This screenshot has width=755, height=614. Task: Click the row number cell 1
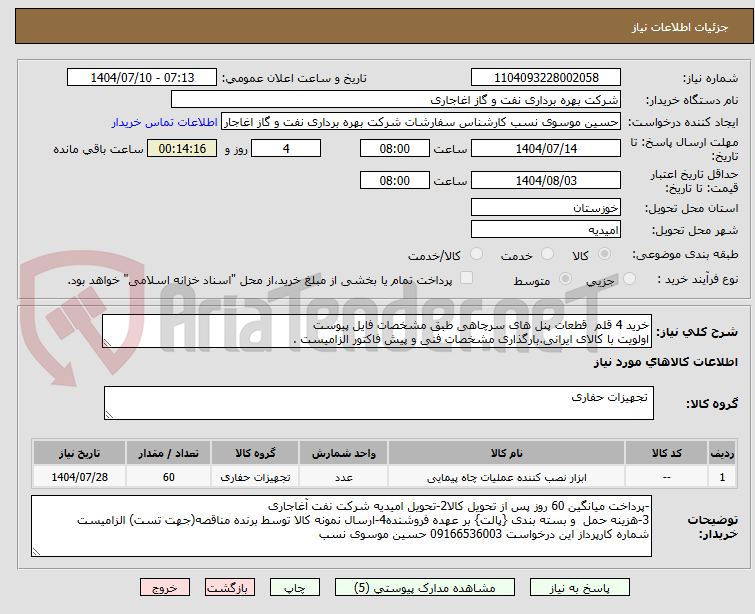tap(722, 477)
